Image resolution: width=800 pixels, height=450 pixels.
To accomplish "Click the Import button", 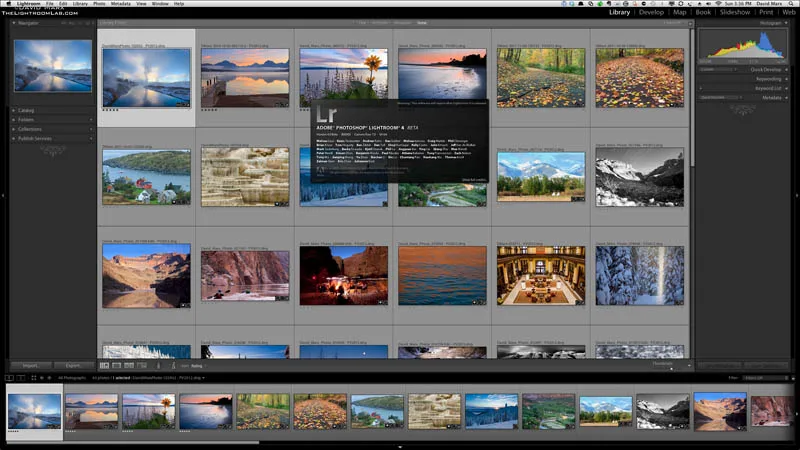I will pyautogui.click(x=30, y=365).
